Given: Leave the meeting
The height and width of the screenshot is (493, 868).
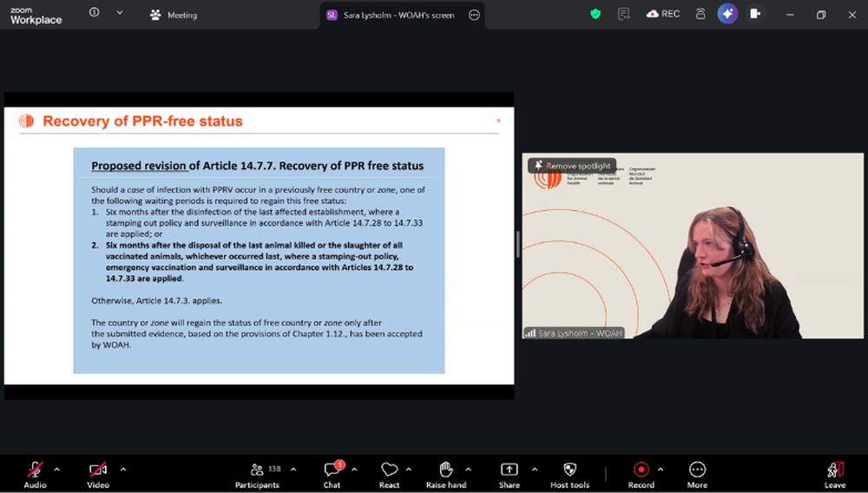Looking at the screenshot, I should coord(835,473).
